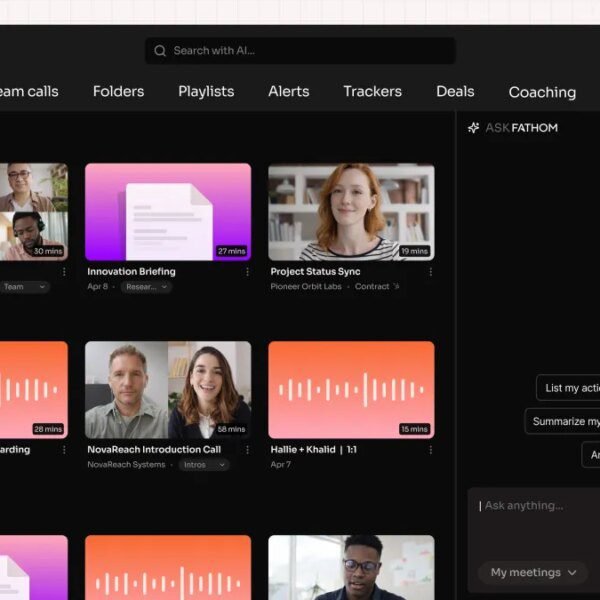Open NovaReach Introduction Call three-dot menu
The height and width of the screenshot is (600, 600).
(247, 449)
